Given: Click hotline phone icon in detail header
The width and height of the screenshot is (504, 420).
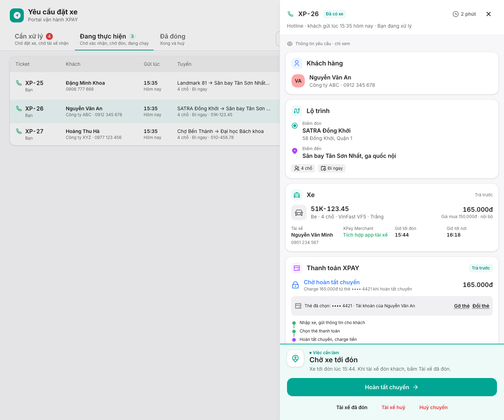Looking at the screenshot, I should [x=290, y=14].
